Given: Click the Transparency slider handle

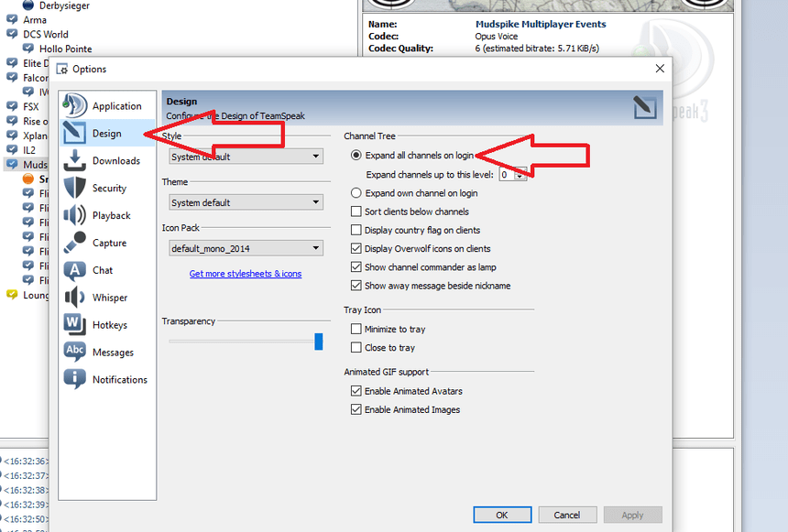Looking at the screenshot, I should coord(319,342).
